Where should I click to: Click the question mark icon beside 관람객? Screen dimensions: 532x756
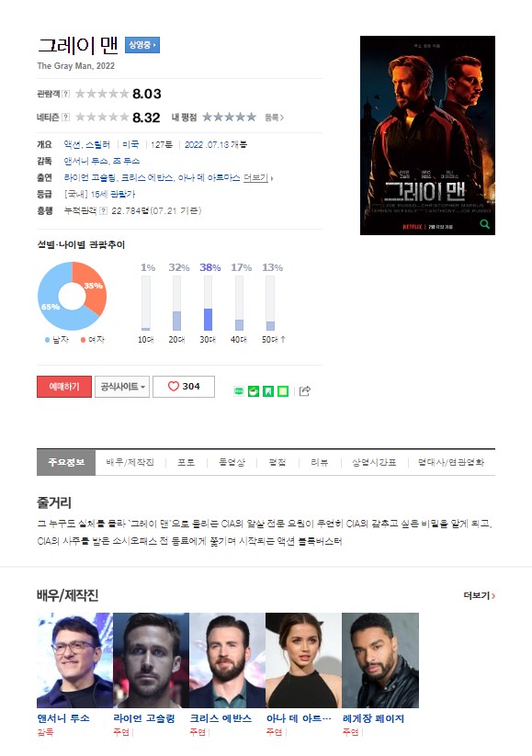point(66,94)
